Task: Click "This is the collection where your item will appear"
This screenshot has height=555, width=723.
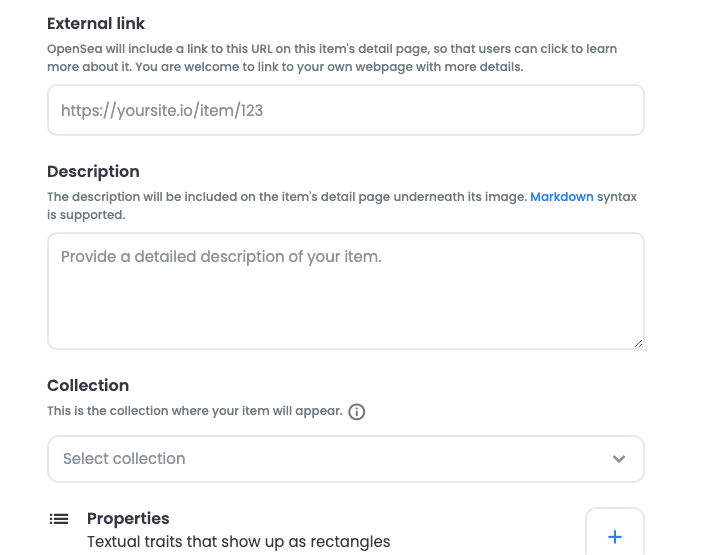Action: click(x=195, y=411)
